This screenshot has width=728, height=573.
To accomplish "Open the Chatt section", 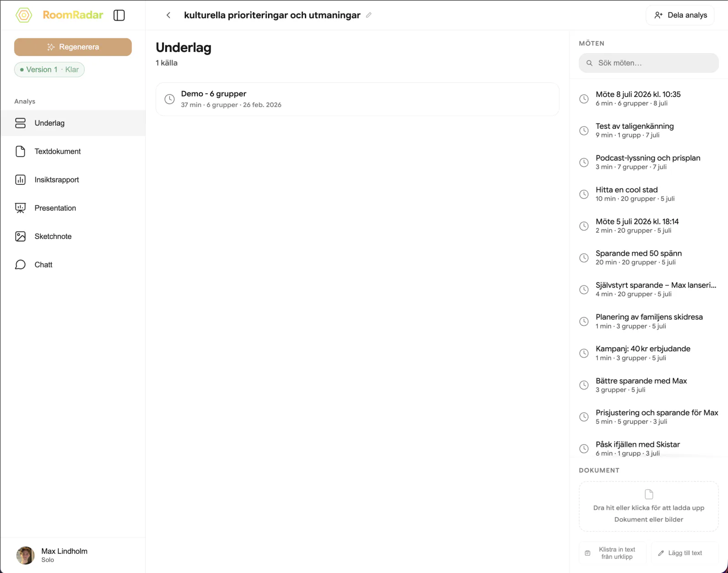I will (x=73, y=264).
